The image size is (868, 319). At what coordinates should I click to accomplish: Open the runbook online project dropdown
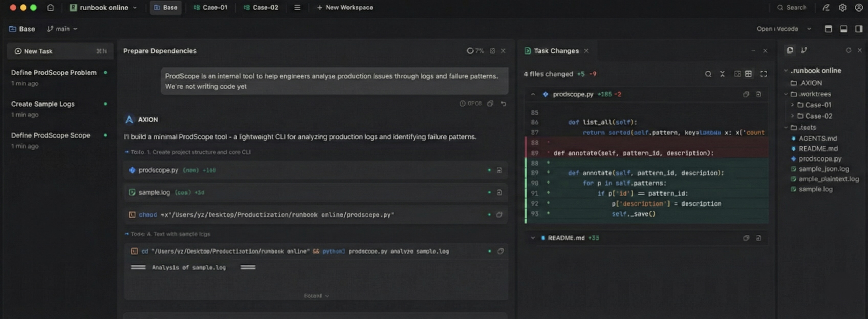point(103,7)
